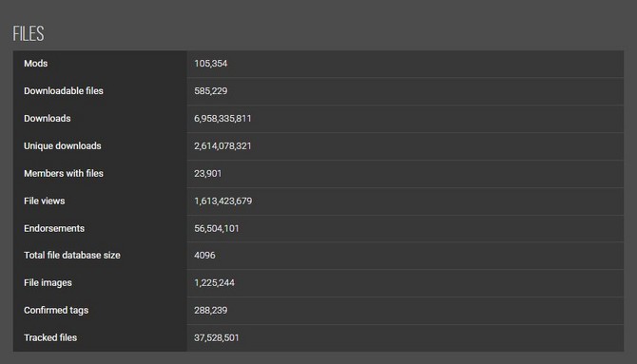Click the Confirmed tags value 288,239

[x=211, y=311]
